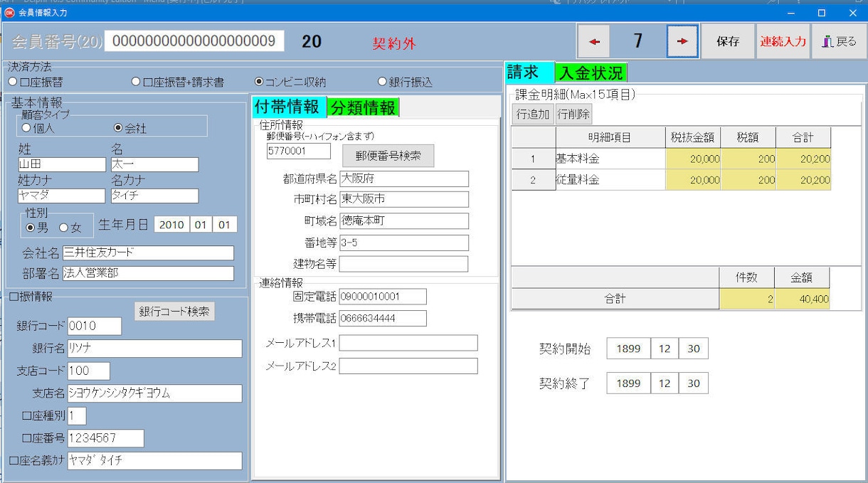Screen dimensions: 868x483
Task: Click 契約終了 year field 1899
Action: pyautogui.click(x=628, y=383)
